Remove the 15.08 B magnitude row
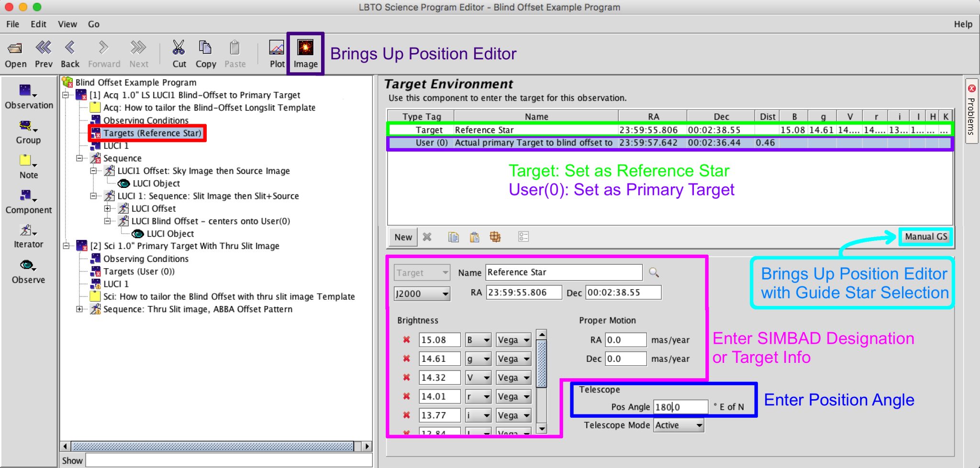980x468 pixels. click(406, 340)
